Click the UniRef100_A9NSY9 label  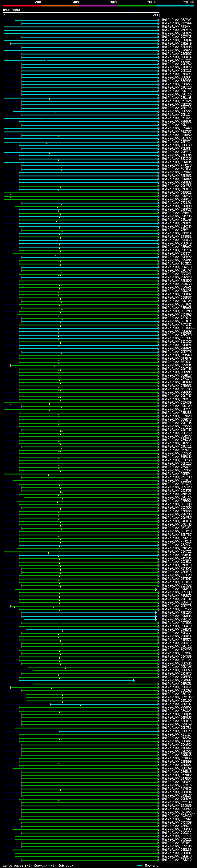pos(177,277)
